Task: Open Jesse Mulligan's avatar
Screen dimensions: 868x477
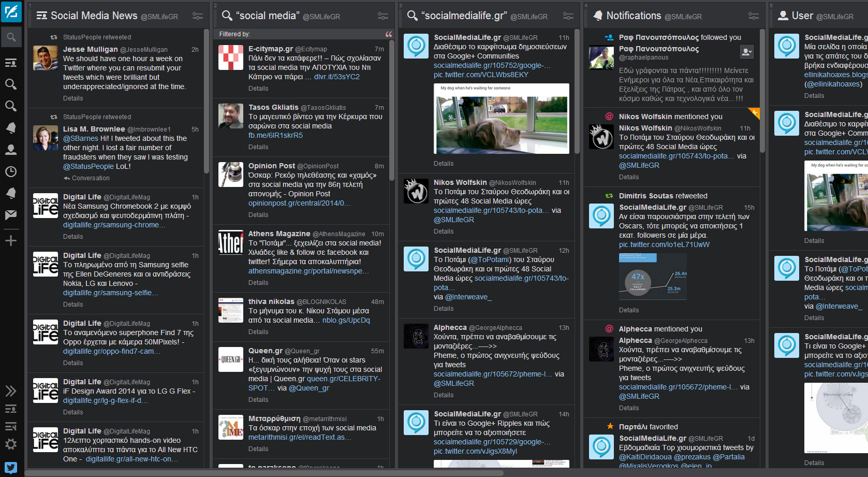Action: coord(46,58)
